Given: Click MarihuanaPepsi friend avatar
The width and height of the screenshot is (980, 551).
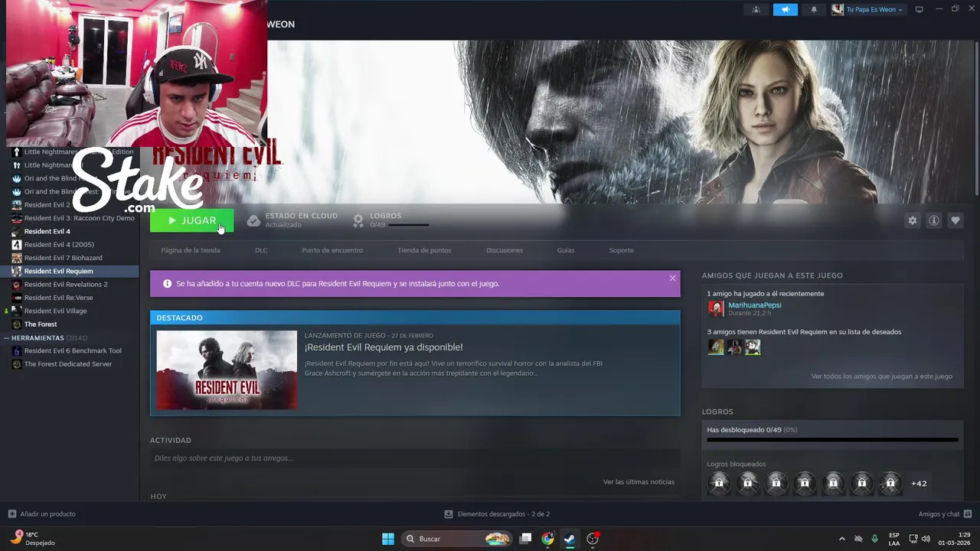Looking at the screenshot, I should [716, 308].
